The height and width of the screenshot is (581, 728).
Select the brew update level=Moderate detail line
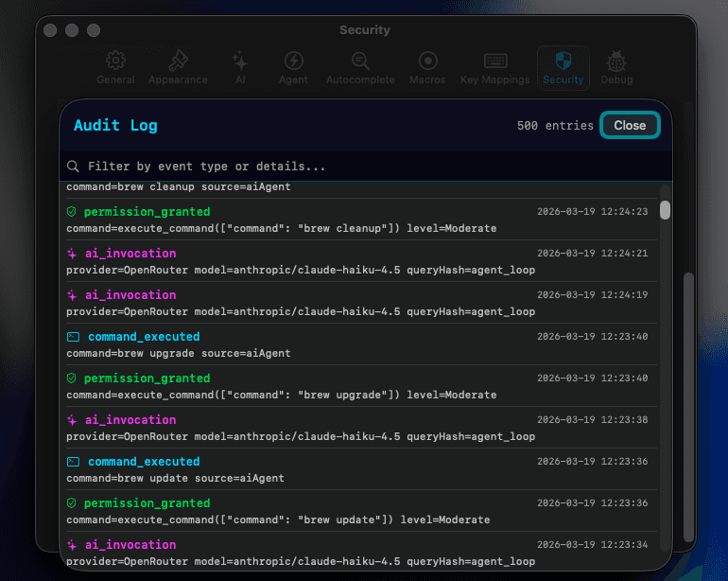278,520
